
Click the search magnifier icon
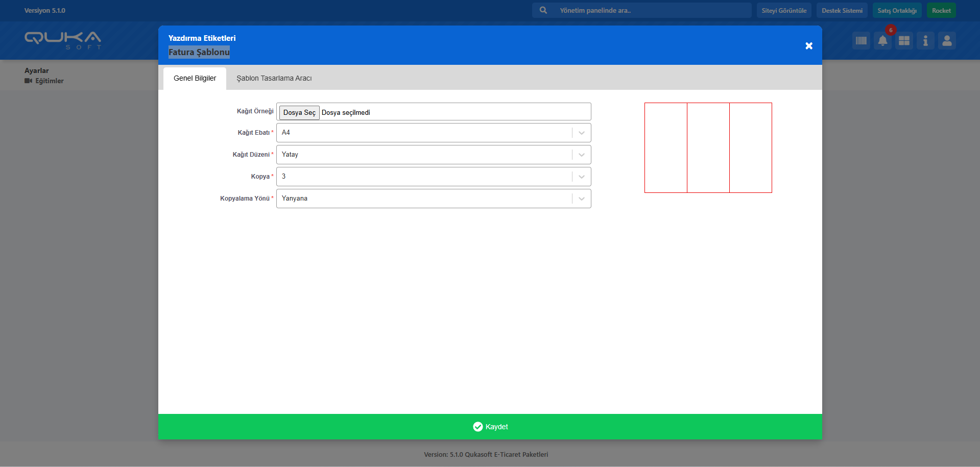[543, 10]
